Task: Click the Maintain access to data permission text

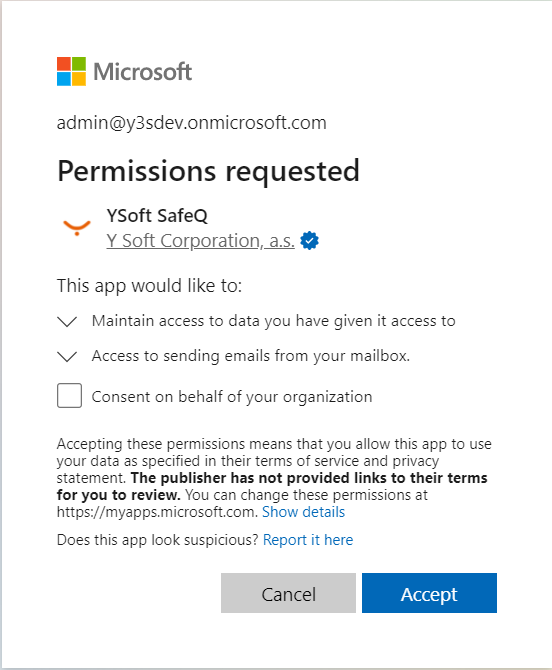Action: 274,321
